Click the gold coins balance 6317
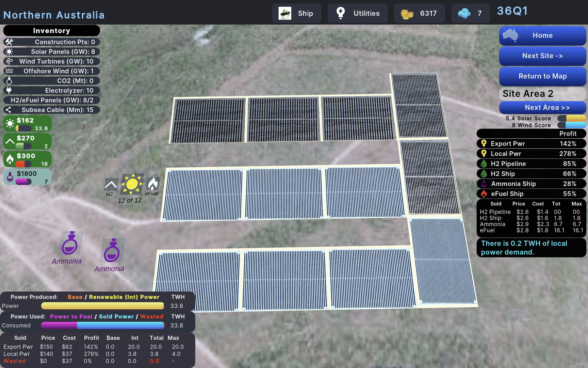The width and height of the screenshot is (588, 368). [x=419, y=14]
